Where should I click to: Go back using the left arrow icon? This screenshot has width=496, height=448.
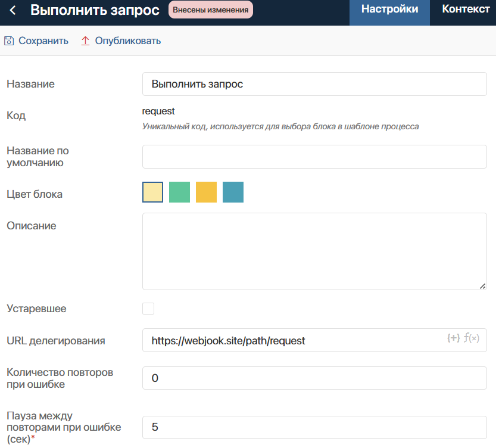[13, 10]
